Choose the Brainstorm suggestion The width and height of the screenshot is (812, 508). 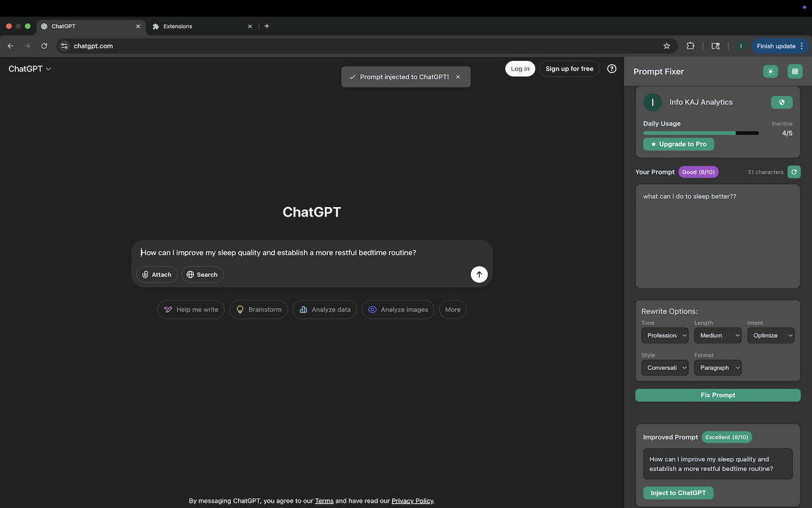(x=258, y=309)
